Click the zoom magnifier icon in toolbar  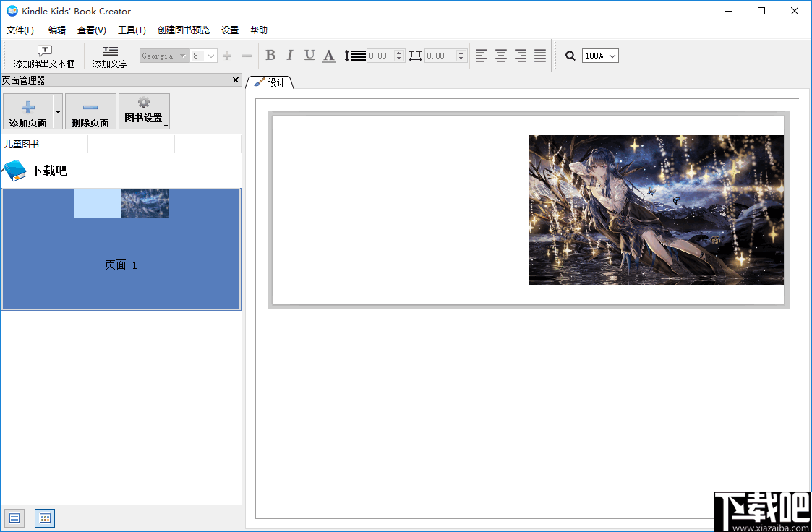570,55
